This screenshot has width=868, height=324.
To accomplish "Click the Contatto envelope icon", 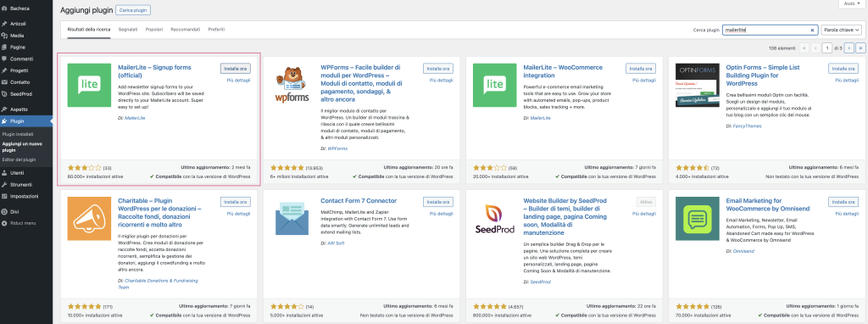I will click(x=4, y=82).
